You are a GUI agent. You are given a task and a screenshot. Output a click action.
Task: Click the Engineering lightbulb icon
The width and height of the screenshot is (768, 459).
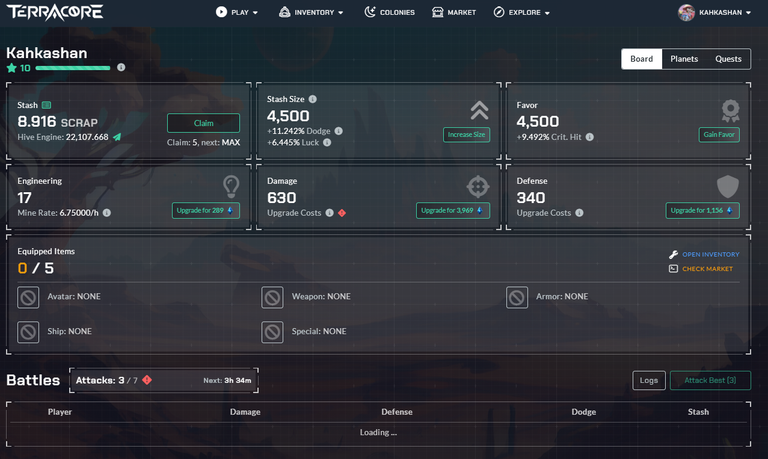pyautogui.click(x=231, y=187)
